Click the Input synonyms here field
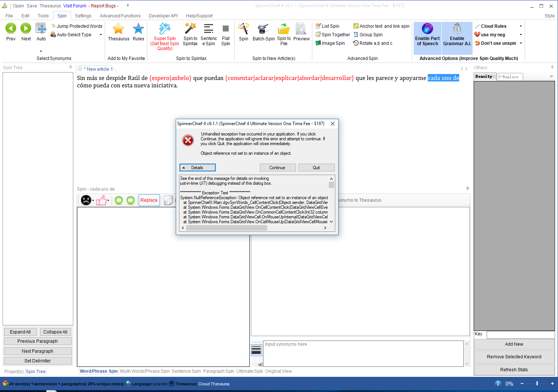 [x=363, y=353]
